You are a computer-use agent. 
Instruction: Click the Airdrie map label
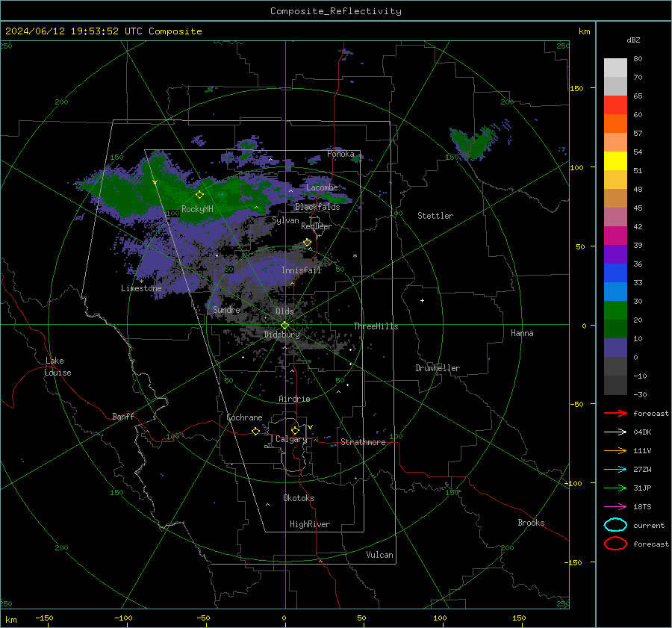point(294,399)
